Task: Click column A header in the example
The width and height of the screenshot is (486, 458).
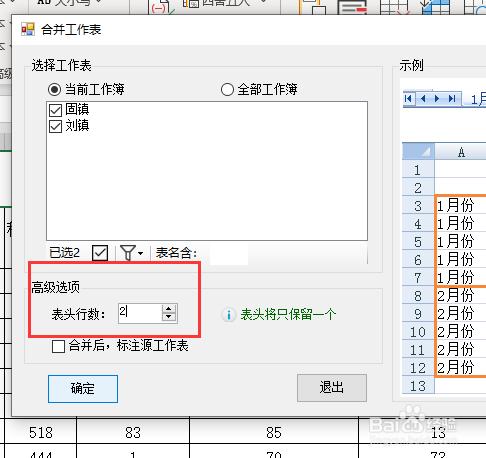Action: click(x=461, y=152)
